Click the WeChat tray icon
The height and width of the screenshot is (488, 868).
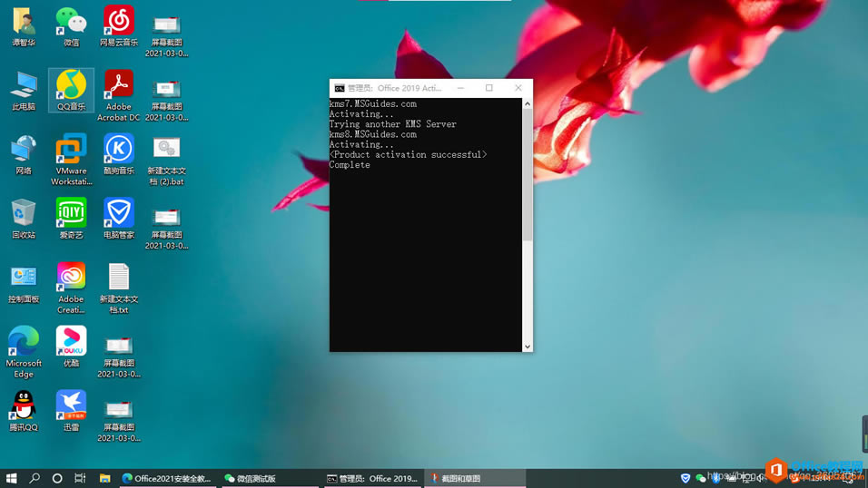(700, 478)
